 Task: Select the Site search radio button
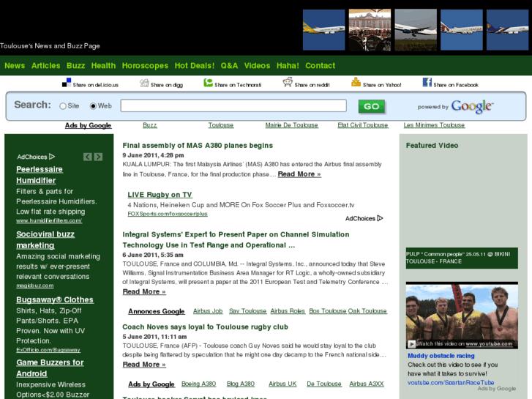(63, 106)
